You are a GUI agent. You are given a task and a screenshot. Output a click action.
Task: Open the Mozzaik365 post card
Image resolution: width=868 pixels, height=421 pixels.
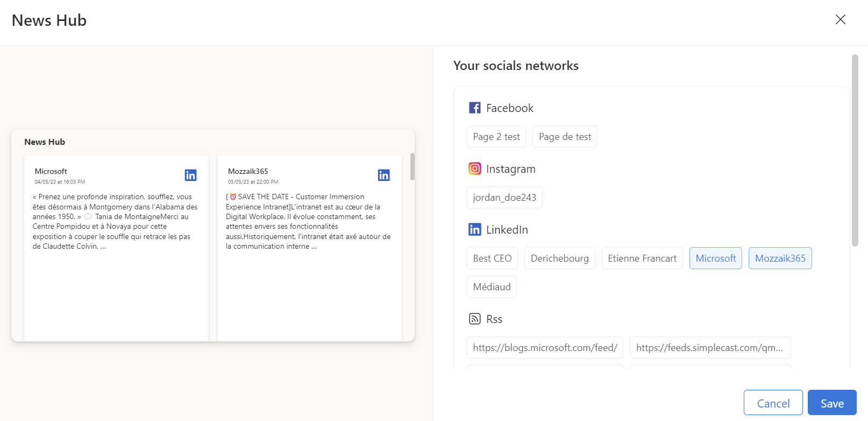coord(309,248)
